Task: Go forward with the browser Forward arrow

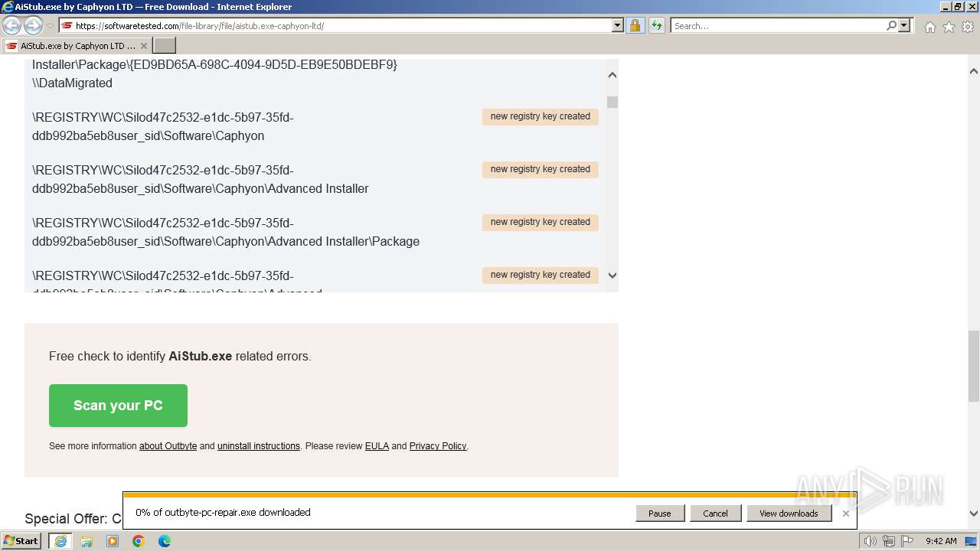Action: pyautogui.click(x=33, y=26)
